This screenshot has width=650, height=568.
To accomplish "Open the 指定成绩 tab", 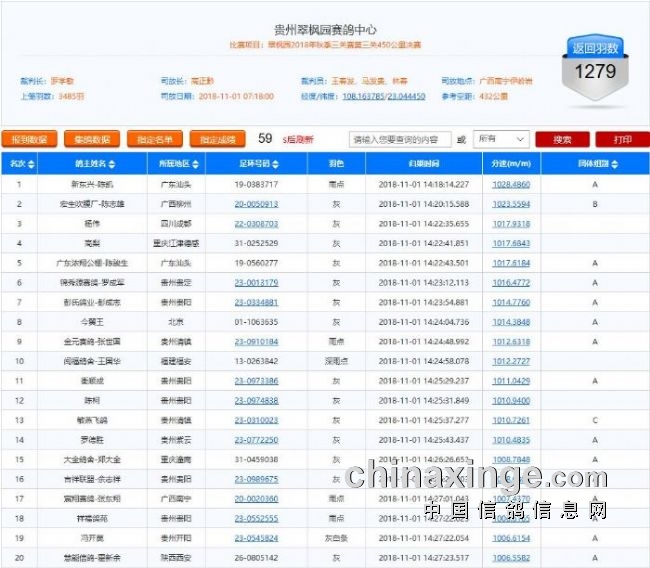I will pos(217,139).
